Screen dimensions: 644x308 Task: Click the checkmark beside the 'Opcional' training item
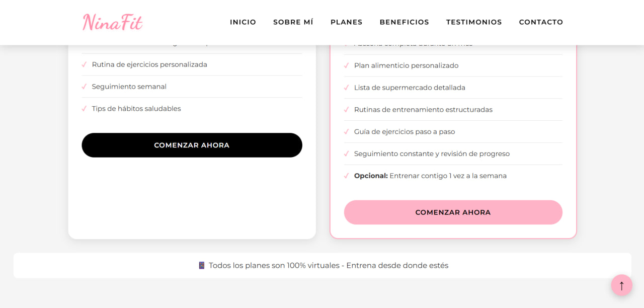[x=347, y=176]
